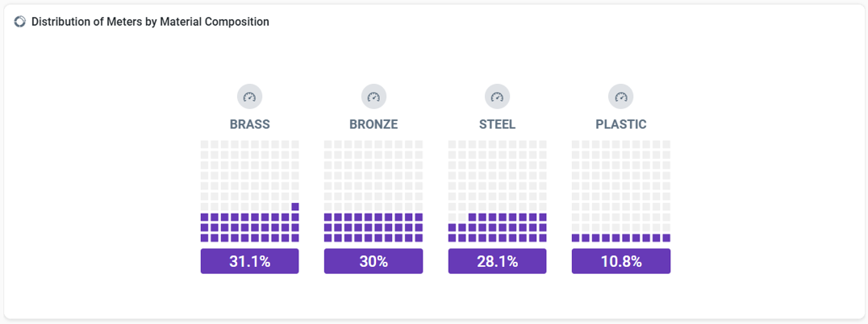868x324 pixels.
Task: Click the PLASTIC material label
Action: click(621, 125)
